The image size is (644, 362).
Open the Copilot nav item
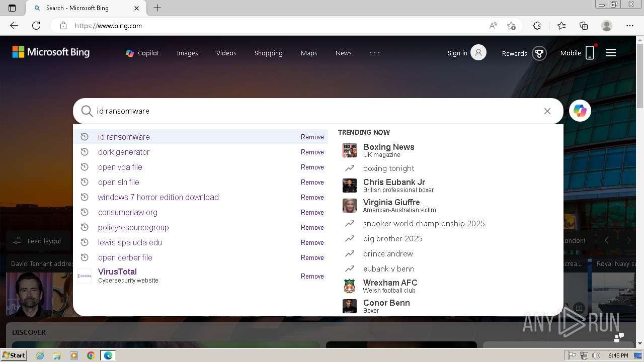click(142, 53)
